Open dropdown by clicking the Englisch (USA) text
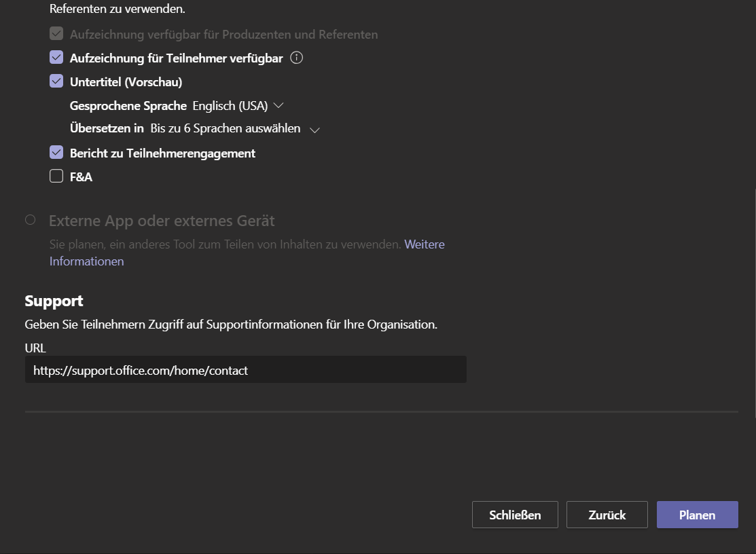This screenshot has width=756, height=554. pos(230,106)
